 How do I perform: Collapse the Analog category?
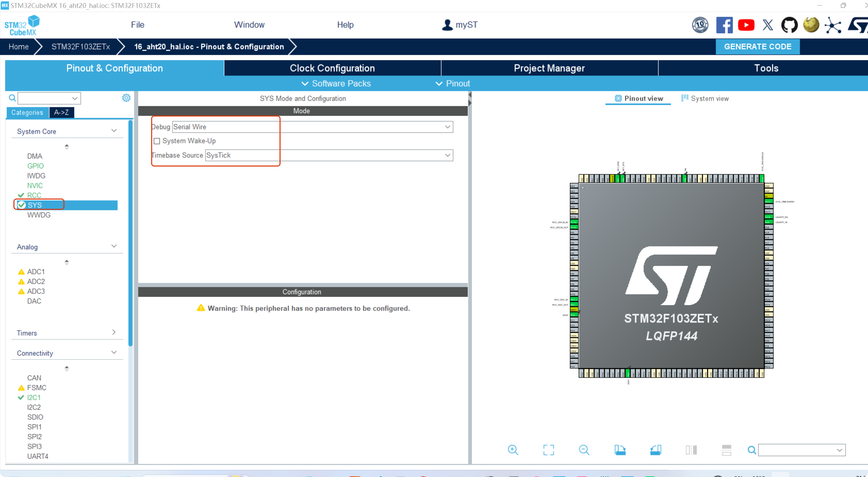click(114, 246)
